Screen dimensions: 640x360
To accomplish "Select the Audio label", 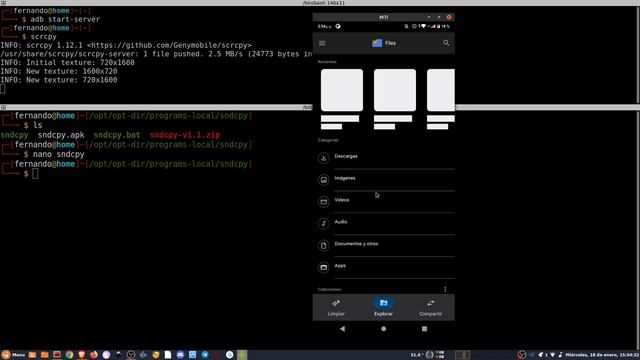I will coord(341,222).
